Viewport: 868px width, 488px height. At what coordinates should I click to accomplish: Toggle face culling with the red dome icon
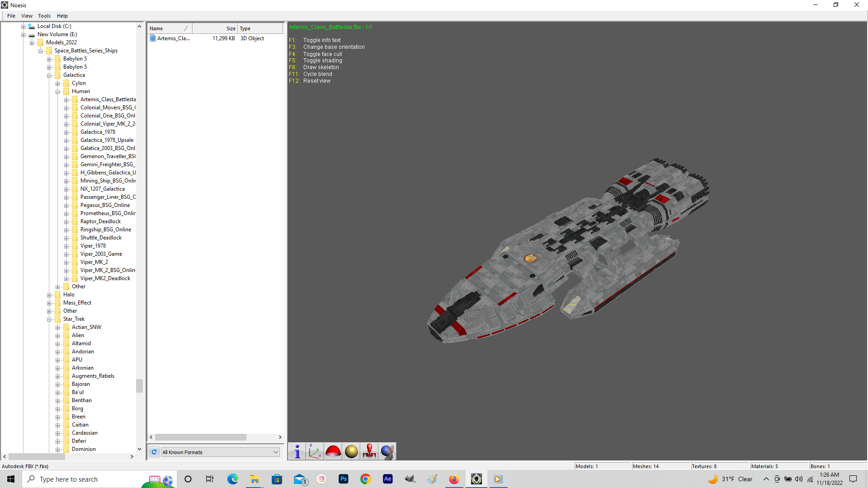pos(333,451)
